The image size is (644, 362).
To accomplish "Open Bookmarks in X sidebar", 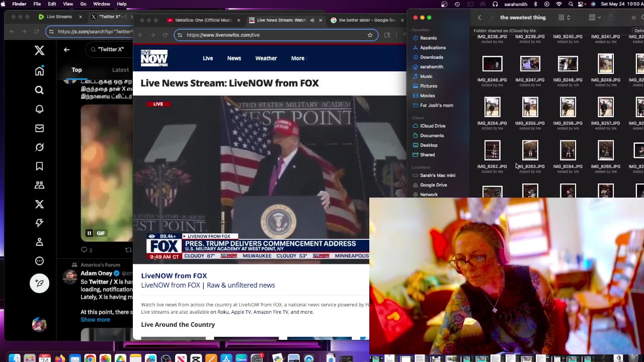I will 39,166.
